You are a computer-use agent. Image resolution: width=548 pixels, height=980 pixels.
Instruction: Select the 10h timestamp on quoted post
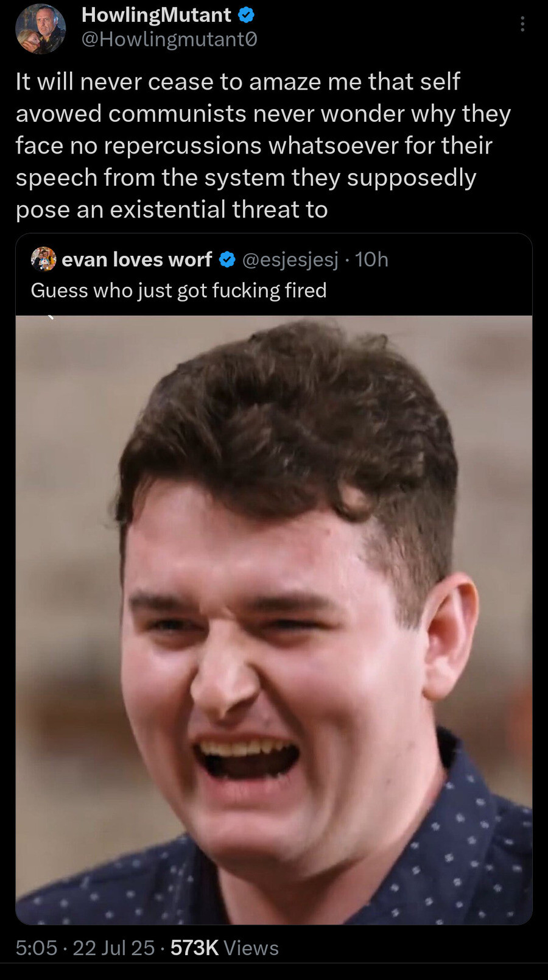tap(371, 259)
